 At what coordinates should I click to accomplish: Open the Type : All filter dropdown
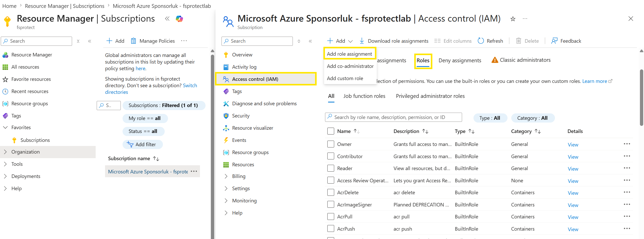click(x=490, y=118)
